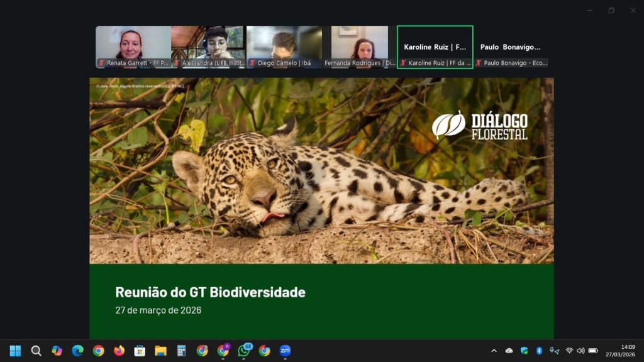
Task: Click Diego Camelo's video tile
Action: click(x=284, y=47)
